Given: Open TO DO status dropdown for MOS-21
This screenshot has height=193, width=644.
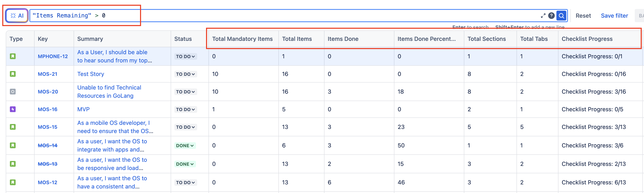Looking at the screenshot, I should tap(185, 74).
